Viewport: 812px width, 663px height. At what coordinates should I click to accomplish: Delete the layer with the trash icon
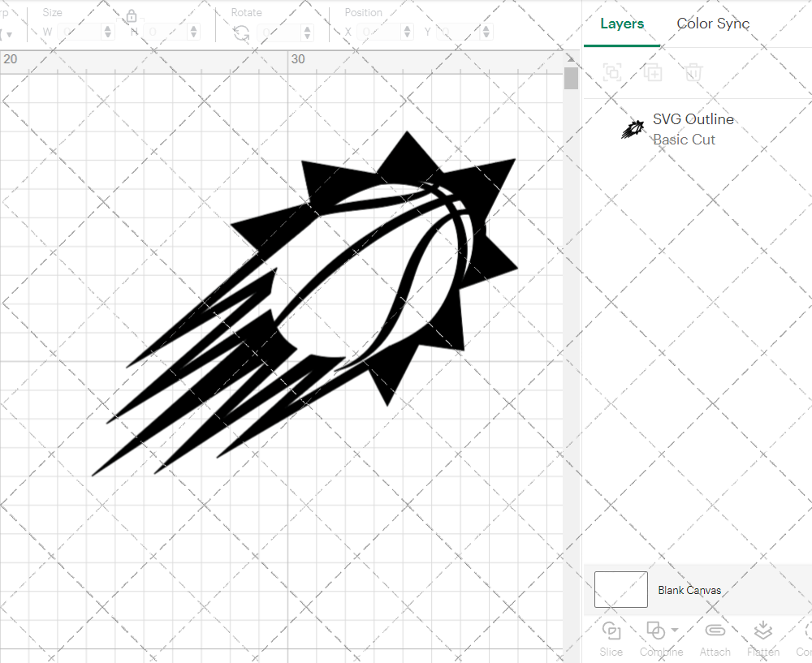(x=693, y=72)
